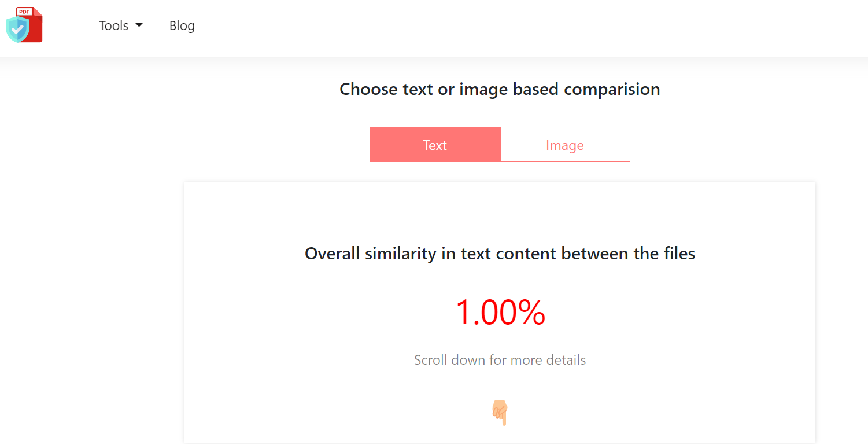Click the red similarity percentage indicator
This screenshot has width=868, height=444.
click(500, 313)
